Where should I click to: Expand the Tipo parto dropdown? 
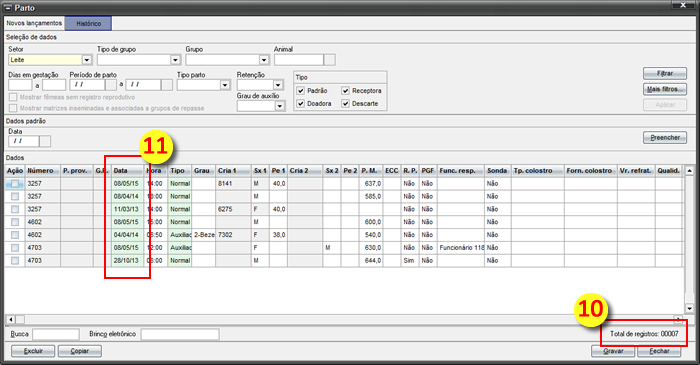tap(225, 85)
